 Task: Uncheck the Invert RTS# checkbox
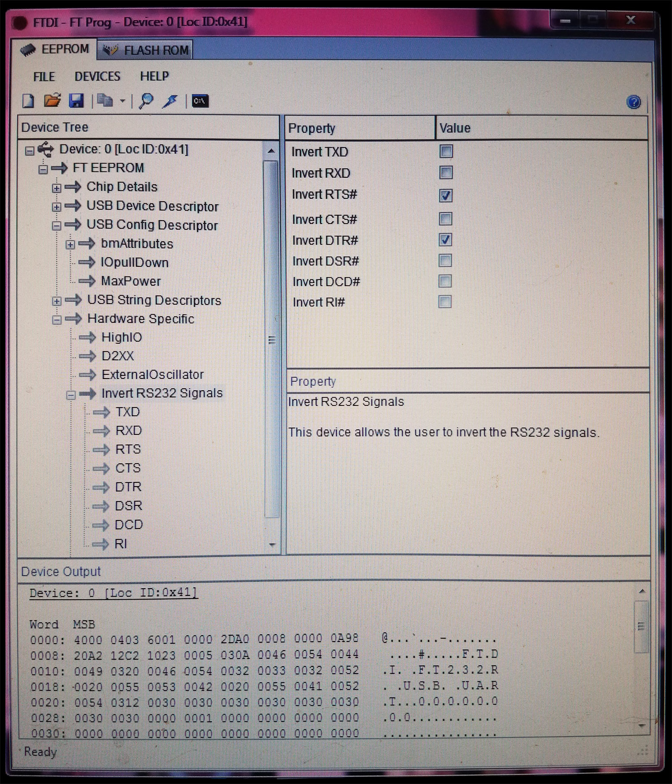(x=446, y=195)
